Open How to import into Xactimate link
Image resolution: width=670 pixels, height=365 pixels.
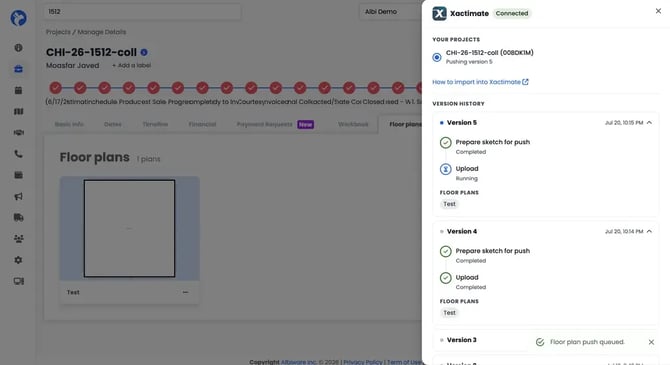480,82
